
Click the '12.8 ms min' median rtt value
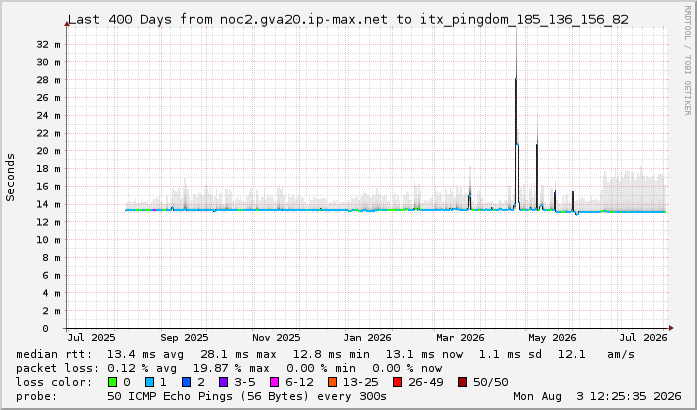(331, 354)
